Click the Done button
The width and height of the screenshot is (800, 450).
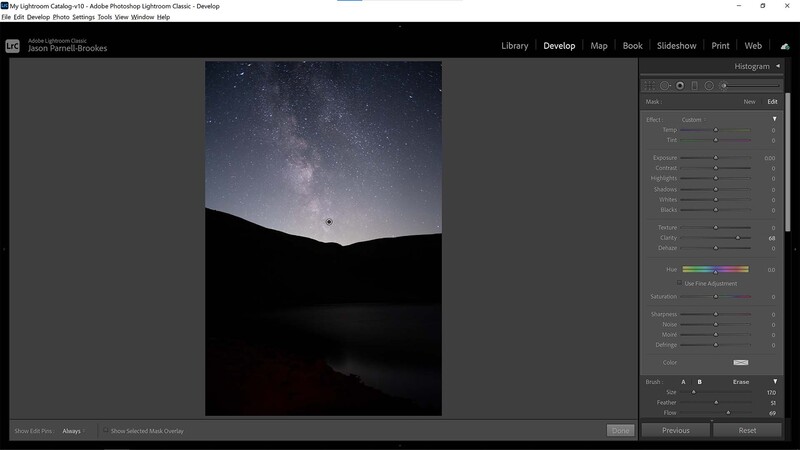620,431
